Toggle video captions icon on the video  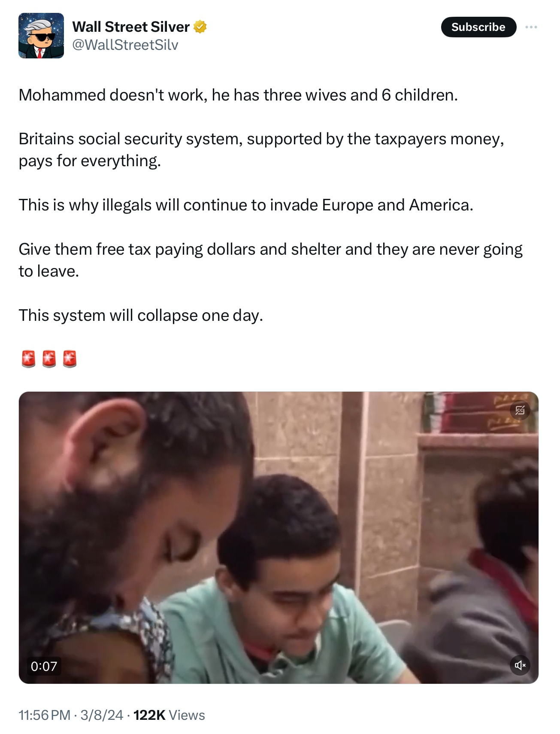(520, 410)
